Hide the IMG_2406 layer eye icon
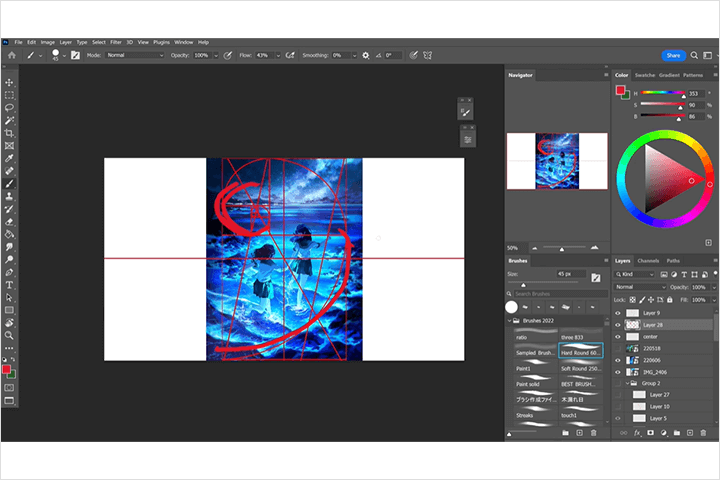 pyautogui.click(x=618, y=372)
